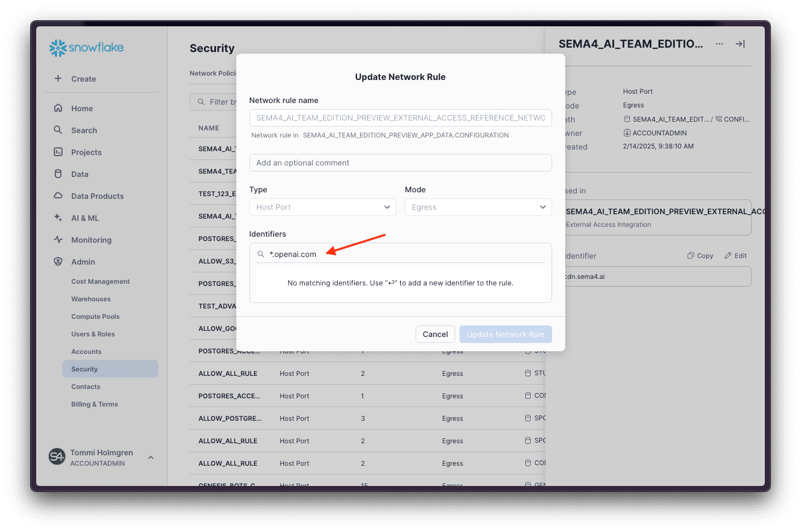
Task: Click the Monitoring activity icon
Action: [x=58, y=239]
